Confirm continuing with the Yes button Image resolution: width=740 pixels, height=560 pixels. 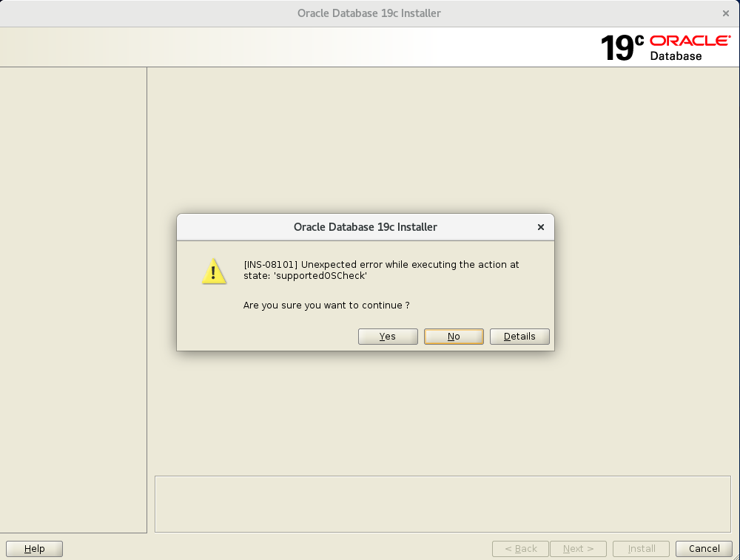[388, 337]
